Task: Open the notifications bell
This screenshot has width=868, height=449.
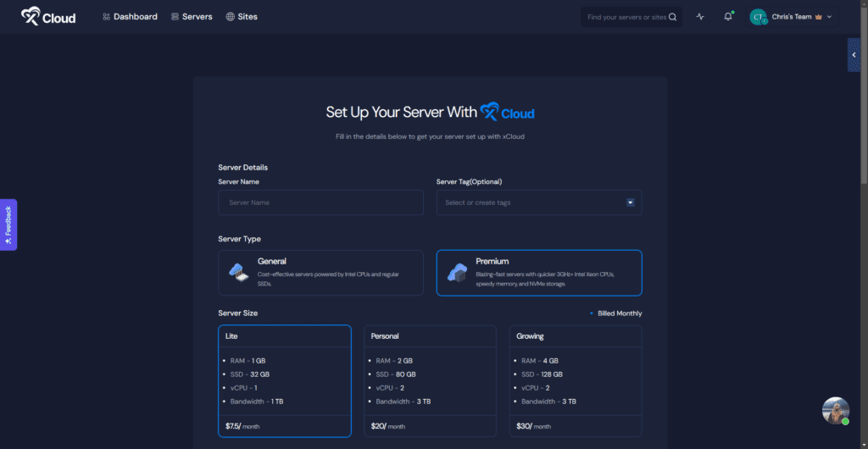Action: [727, 17]
